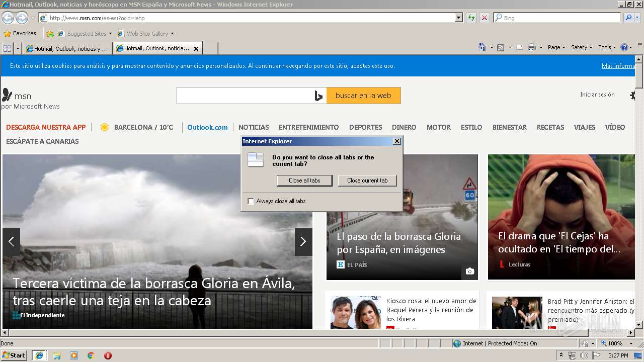644x362 pixels.
Task: Click the 100% zoom level button
Action: (615, 343)
